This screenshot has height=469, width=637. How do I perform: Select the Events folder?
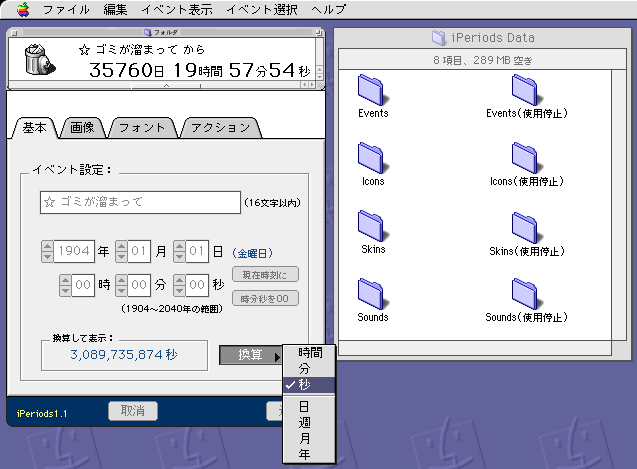point(373,97)
